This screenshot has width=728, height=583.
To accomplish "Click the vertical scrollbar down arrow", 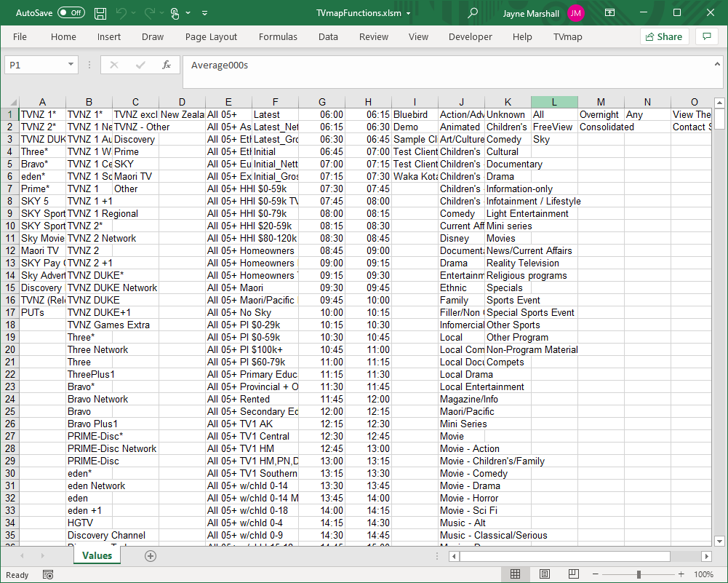I will 719,541.
